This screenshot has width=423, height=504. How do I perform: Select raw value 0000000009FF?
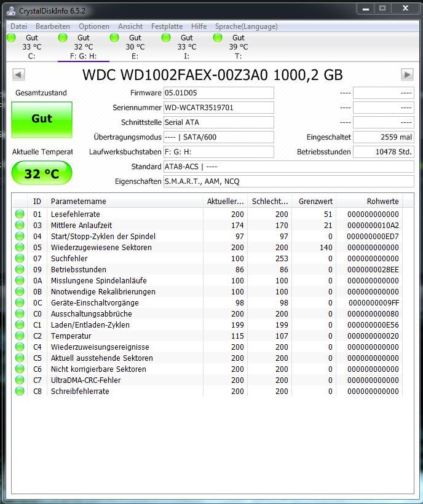[x=374, y=303]
